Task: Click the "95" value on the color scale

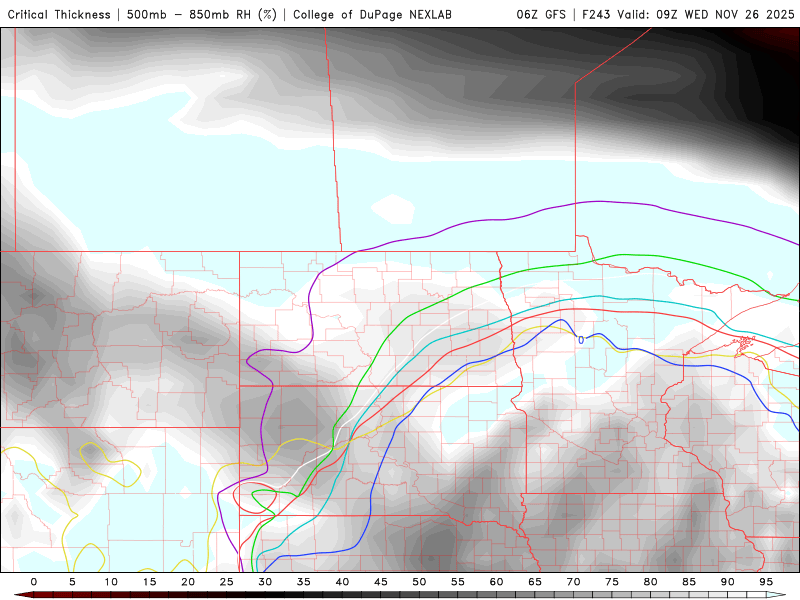Action: coord(766,582)
